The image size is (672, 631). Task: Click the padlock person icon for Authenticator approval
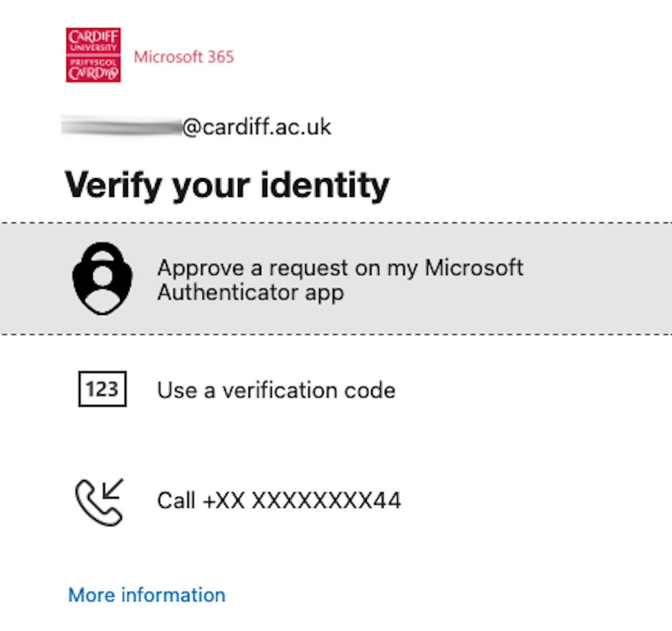point(102,279)
